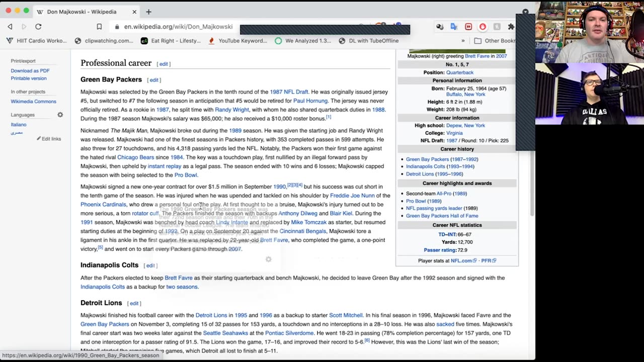The height and width of the screenshot is (362, 644).
Task: Open the Other Bookmarks folder
Action: (495, 41)
